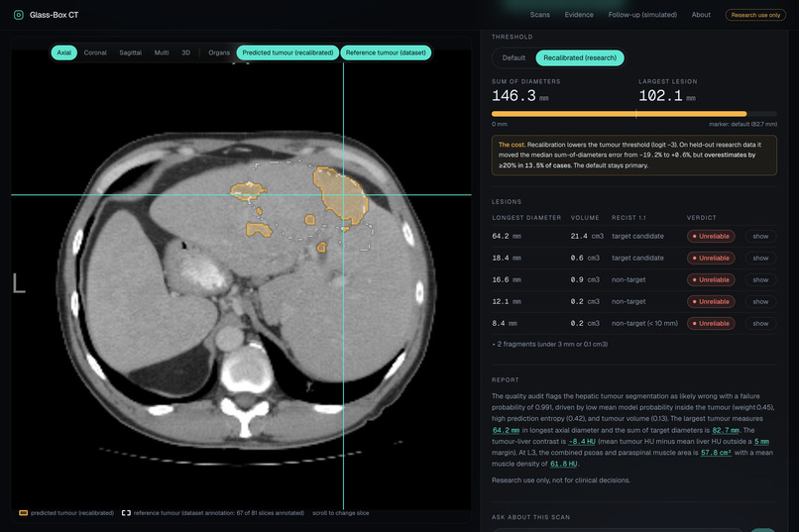Image resolution: width=799 pixels, height=532 pixels.
Task: Click the reference tumour legend bracket icon
Action: [x=126, y=512]
